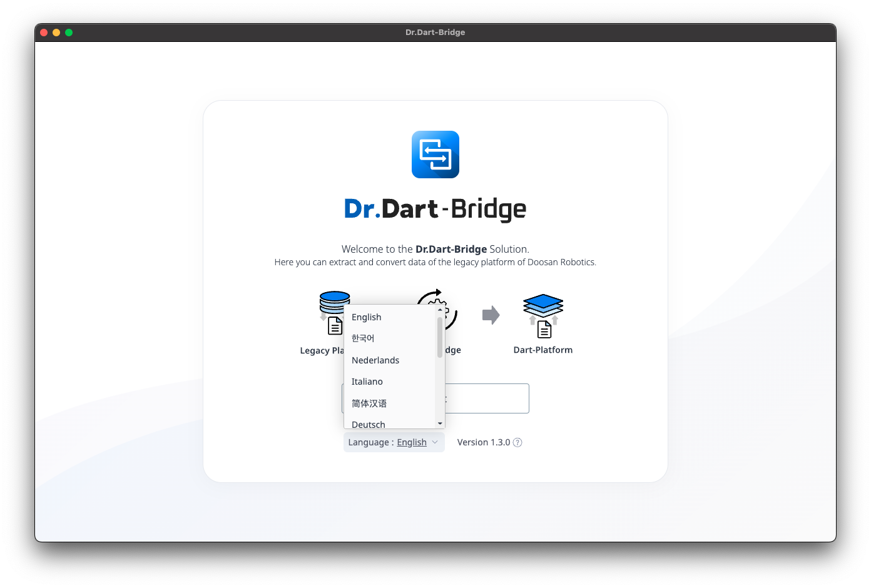Click the Dart-Platform stacked layers icon

[x=542, y=315]
